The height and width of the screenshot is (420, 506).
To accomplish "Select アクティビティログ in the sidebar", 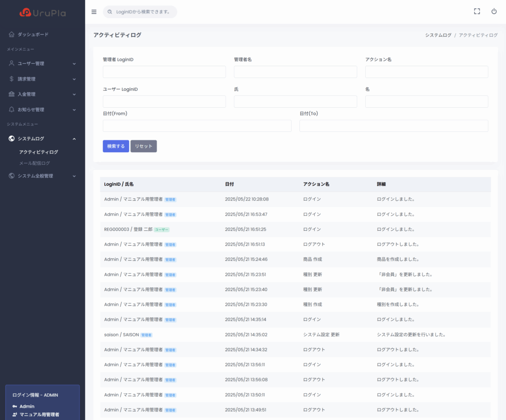I will point(39,152).
